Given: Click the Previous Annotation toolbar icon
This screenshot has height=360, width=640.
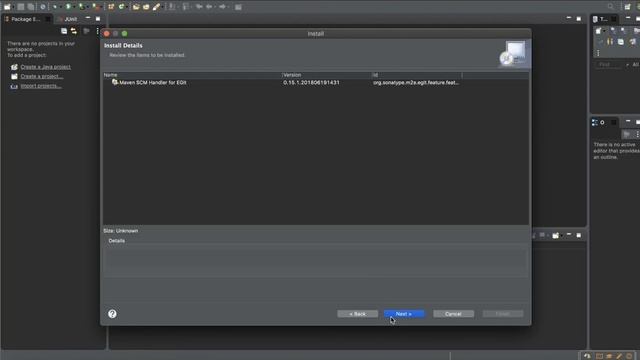Looking at the screenshot, I should pyautogui.click(x=186, y=7).
